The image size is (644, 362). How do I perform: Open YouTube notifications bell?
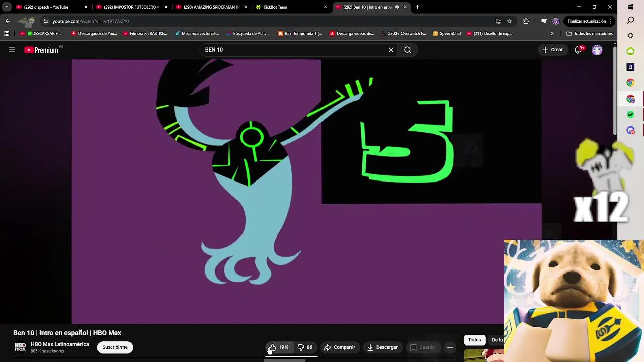pyautogui.click(x=578, y=50)
